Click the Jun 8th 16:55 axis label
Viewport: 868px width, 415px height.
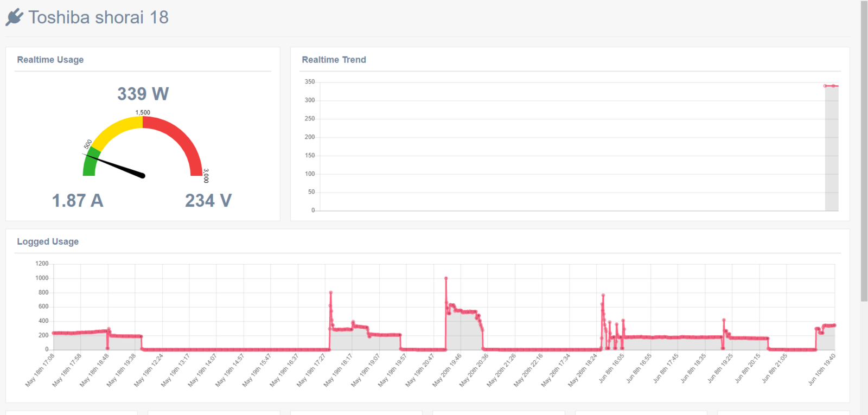point(639,369)
